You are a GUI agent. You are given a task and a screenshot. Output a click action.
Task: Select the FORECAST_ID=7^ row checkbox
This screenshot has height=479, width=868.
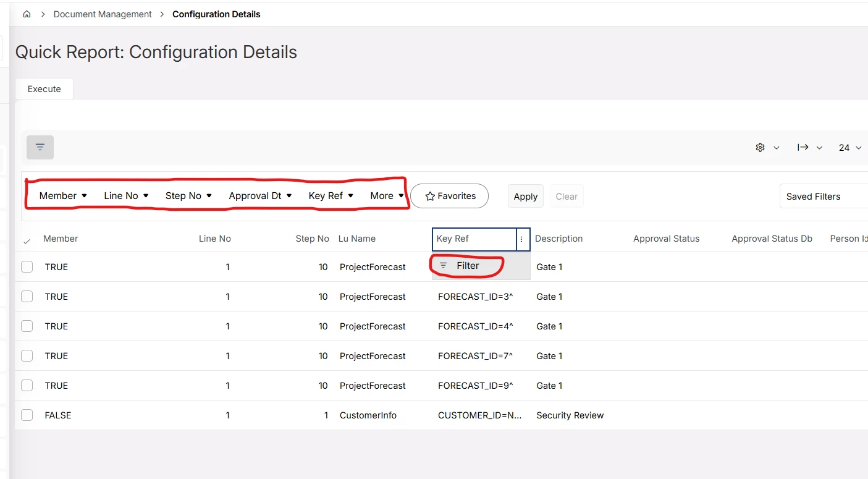(x=27, y=356)
